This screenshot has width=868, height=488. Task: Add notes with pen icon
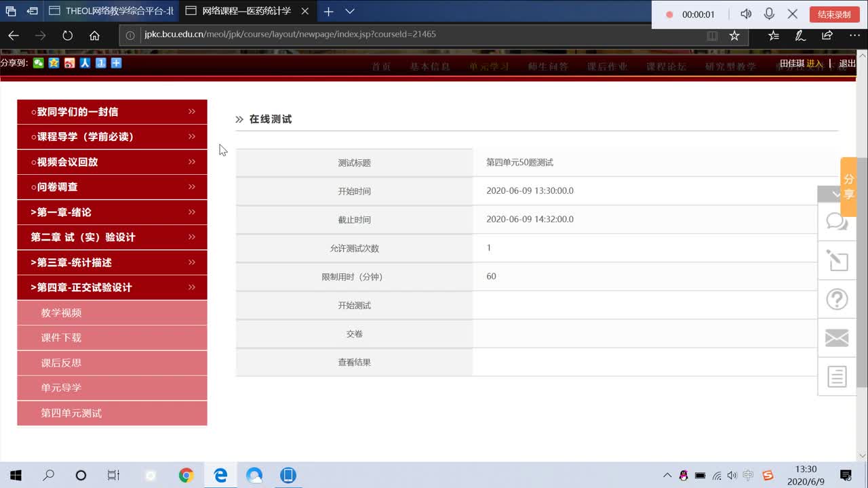800,35
